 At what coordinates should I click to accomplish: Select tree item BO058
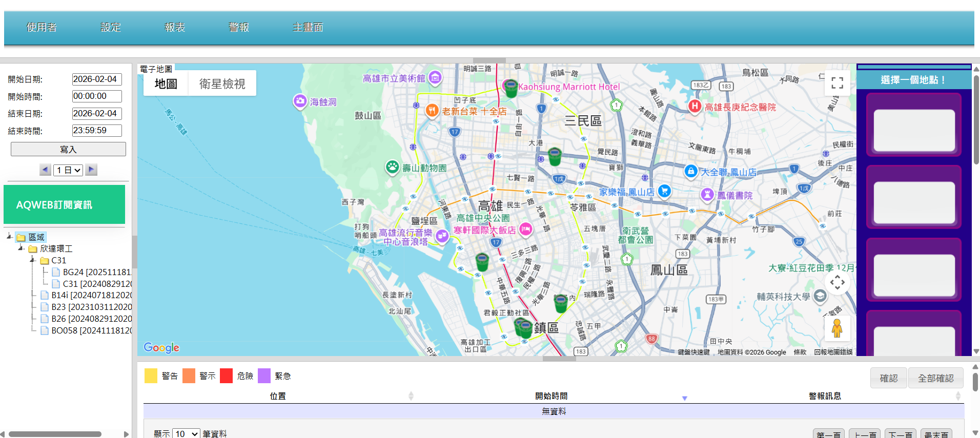coord(87,330)
